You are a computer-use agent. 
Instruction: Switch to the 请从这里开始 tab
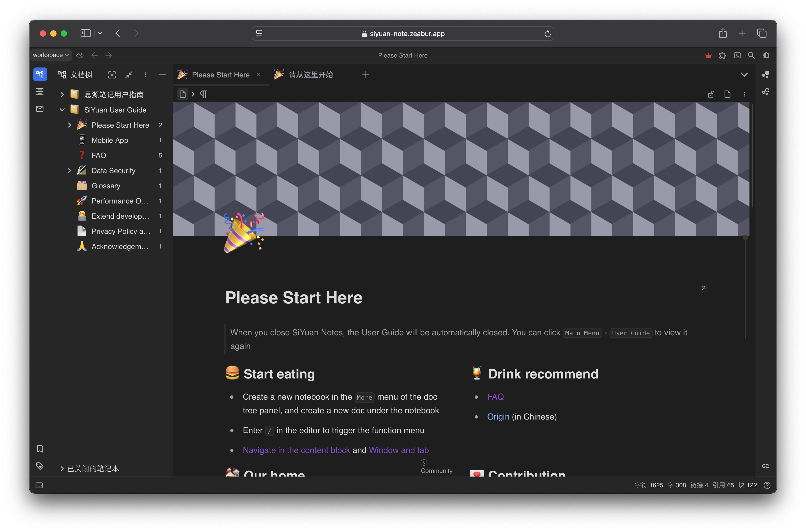(310, 75)
